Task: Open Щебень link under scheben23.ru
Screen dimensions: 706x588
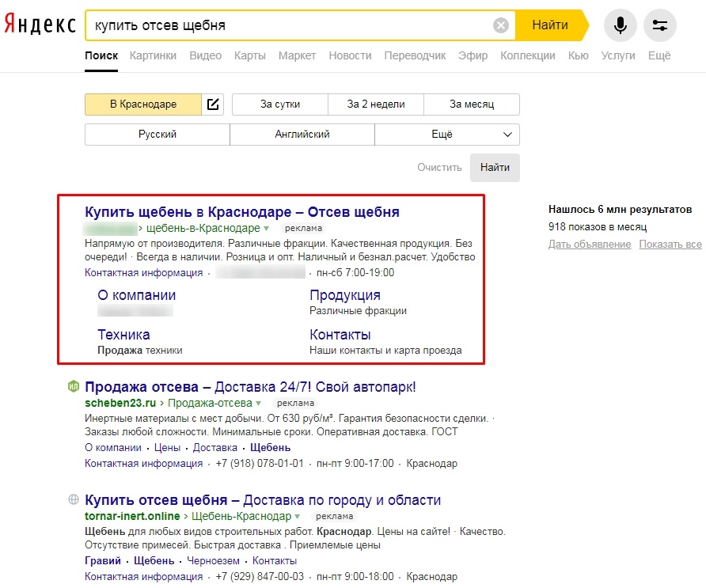Action: point(270,447)
